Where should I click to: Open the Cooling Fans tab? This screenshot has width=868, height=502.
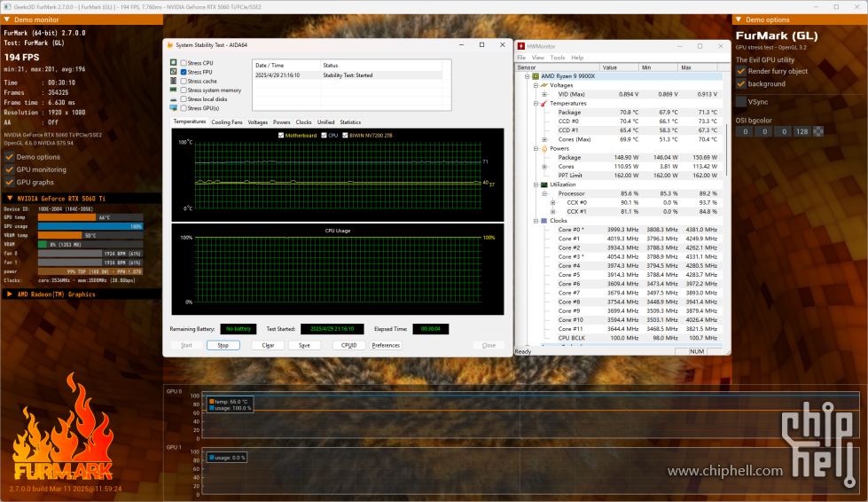[227, 122]
